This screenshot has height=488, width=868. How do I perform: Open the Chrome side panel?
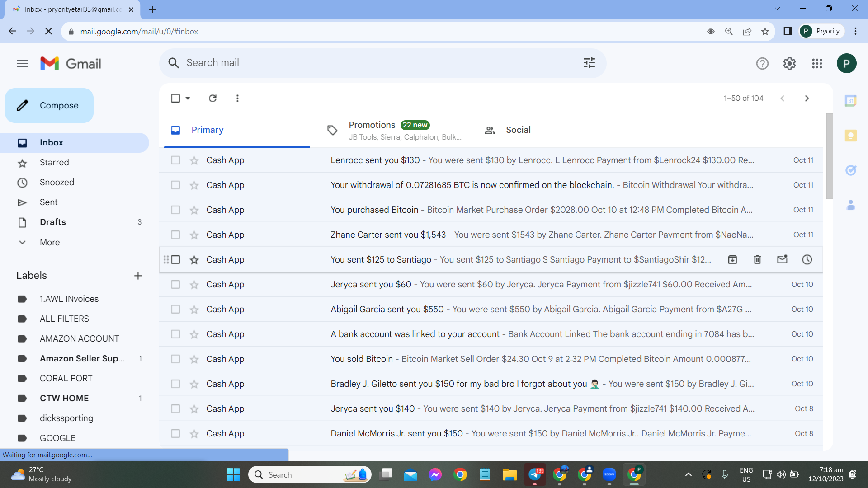[x=788, y=31]
